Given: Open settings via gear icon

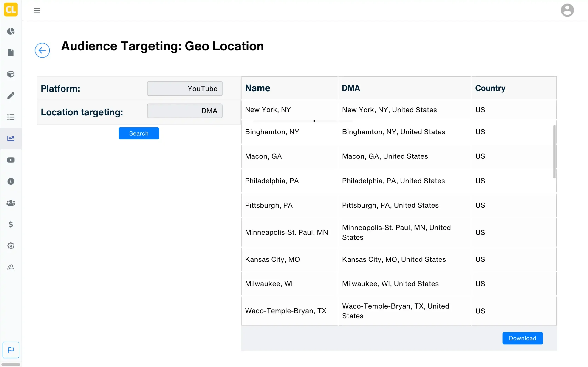Looking at the screenshot, I should tap(11, 246).
